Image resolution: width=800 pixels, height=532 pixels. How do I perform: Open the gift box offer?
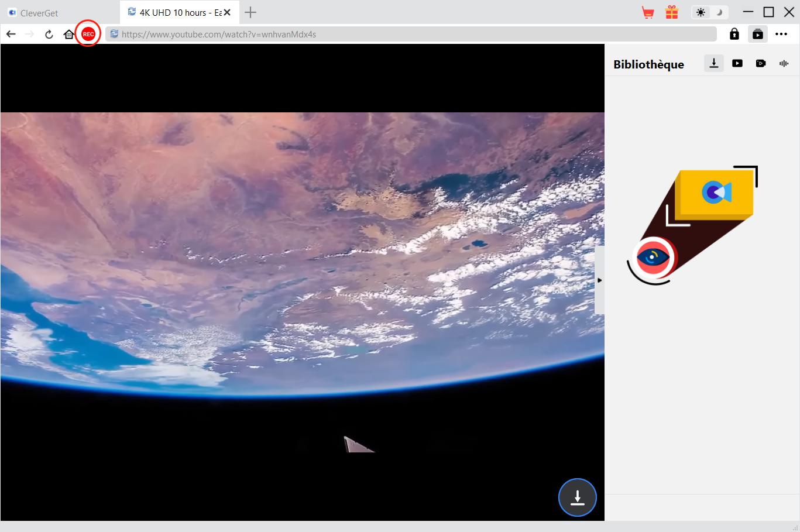[x=672, y=12]
